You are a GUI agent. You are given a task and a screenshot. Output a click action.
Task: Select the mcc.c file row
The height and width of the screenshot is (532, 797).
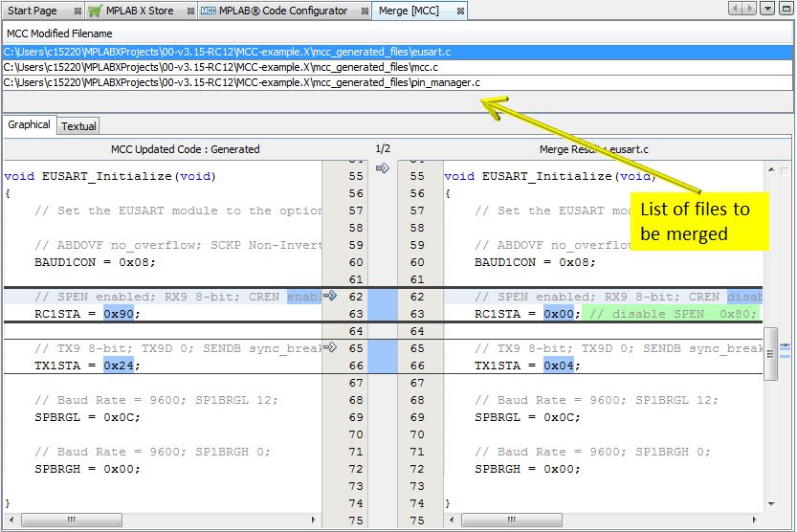coord(397,67)
